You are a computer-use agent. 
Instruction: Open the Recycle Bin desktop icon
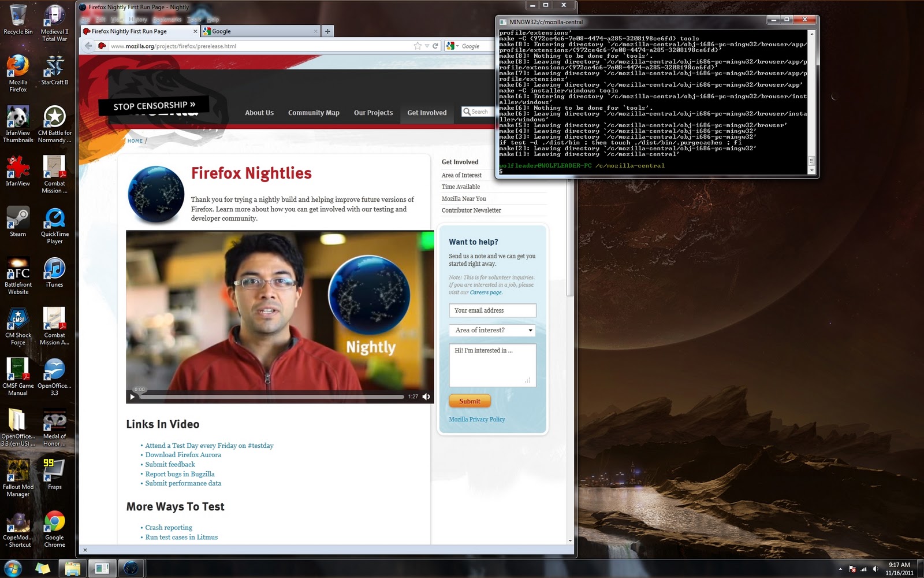(18, 20)
